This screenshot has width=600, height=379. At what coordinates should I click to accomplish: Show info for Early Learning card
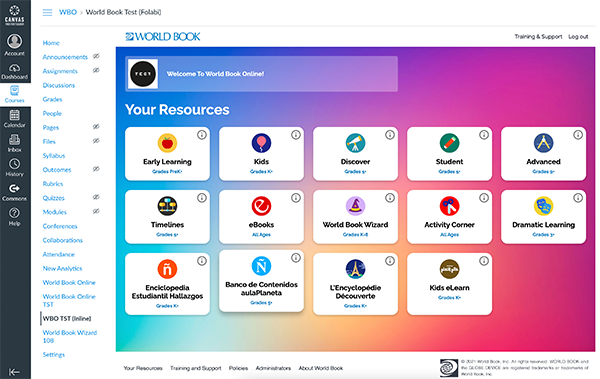(202, 135)
